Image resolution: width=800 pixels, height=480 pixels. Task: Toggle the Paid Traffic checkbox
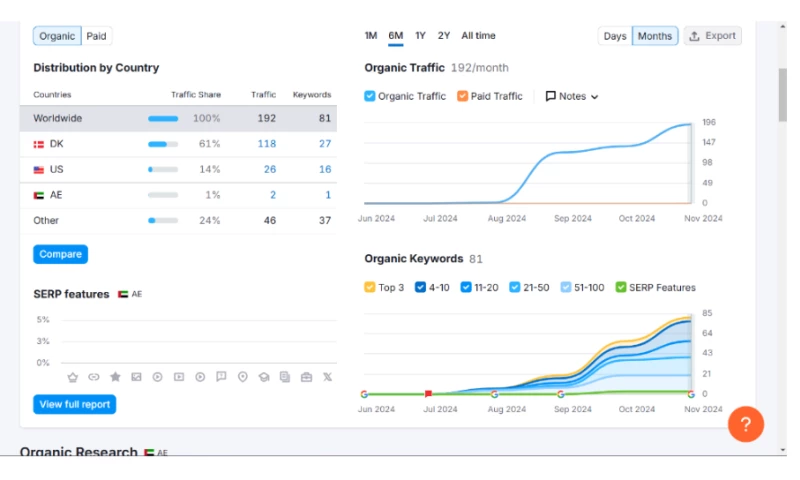(462, 96)
